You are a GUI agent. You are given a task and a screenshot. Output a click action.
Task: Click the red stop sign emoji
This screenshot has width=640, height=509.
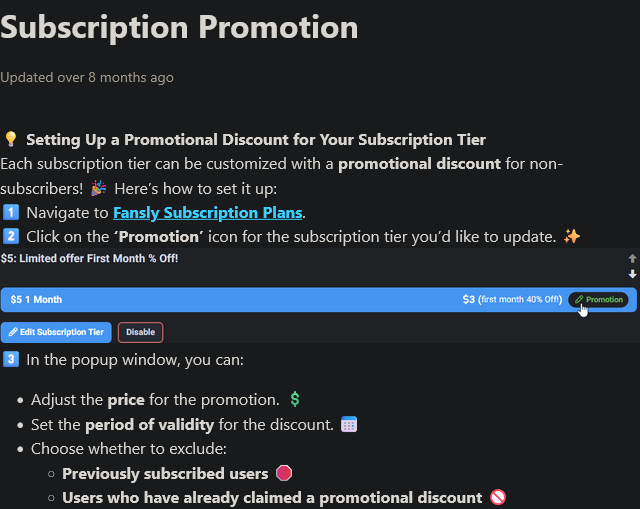click(x=284, y=473)
